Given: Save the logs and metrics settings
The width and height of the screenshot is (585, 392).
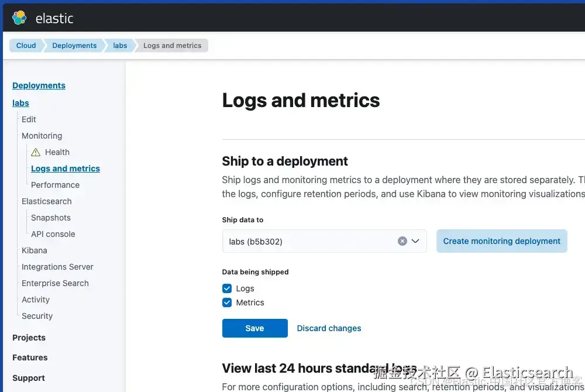Looking at the screenshot, I should [x=255, y=328].
